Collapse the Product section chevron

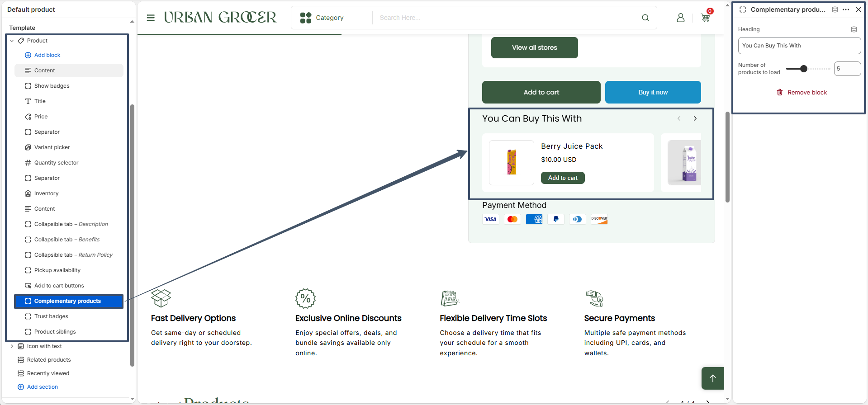click(12, 41)
